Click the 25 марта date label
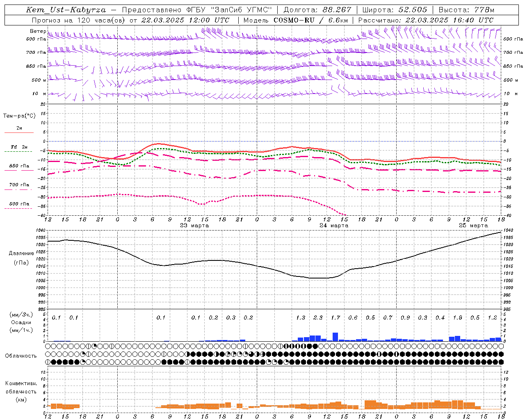 coord(473,226)
